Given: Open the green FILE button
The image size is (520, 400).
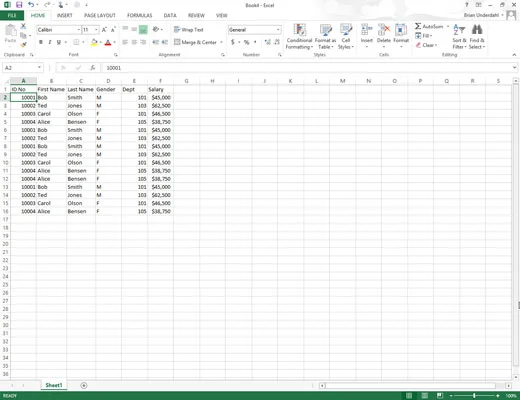Looking at the screenshot, I should 12,15.
